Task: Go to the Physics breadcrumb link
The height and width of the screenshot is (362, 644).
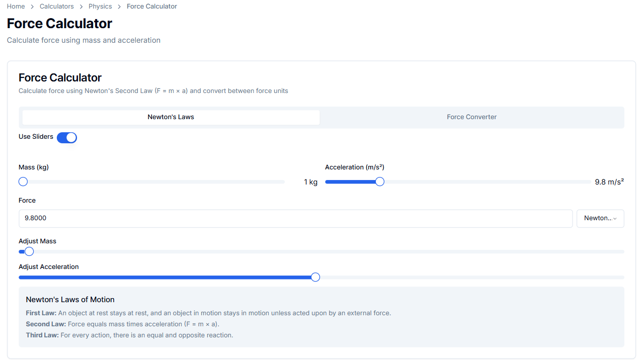Action: (x=100, y=6)
